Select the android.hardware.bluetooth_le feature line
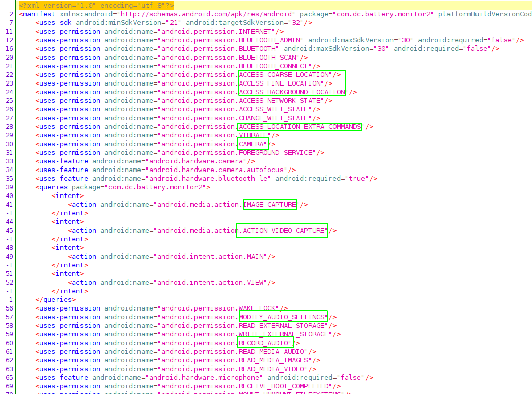This screenshot has width=532, height=394. point(206,179)
